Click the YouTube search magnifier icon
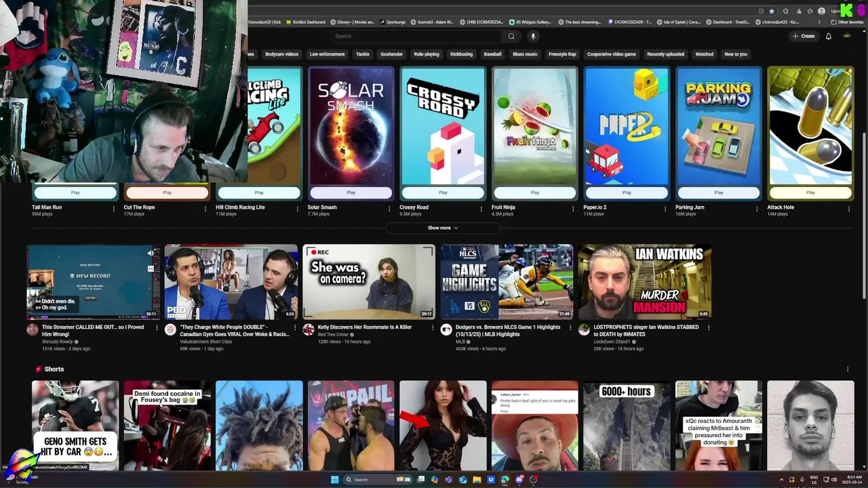The image size is (868, 488). 511,36
